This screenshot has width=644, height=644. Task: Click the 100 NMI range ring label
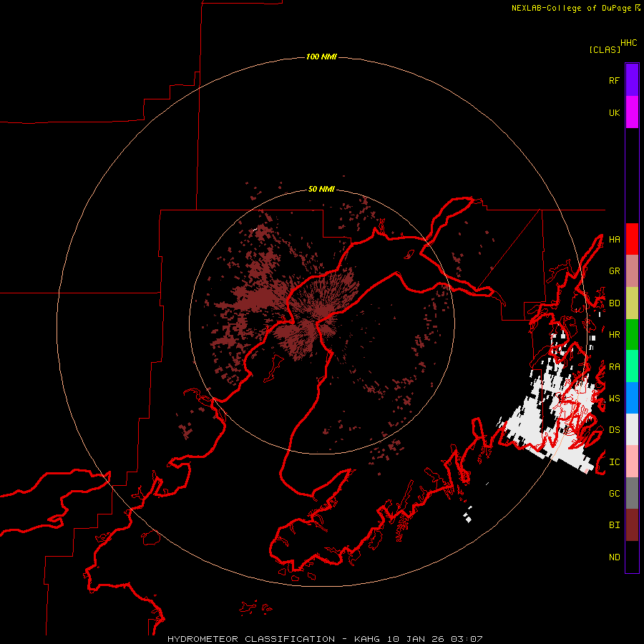[x=321, y=57]
